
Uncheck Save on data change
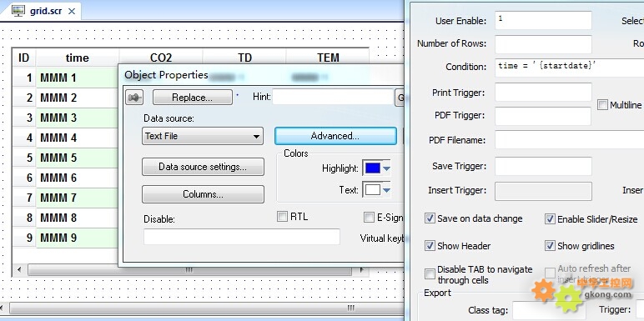coord(430,218)
